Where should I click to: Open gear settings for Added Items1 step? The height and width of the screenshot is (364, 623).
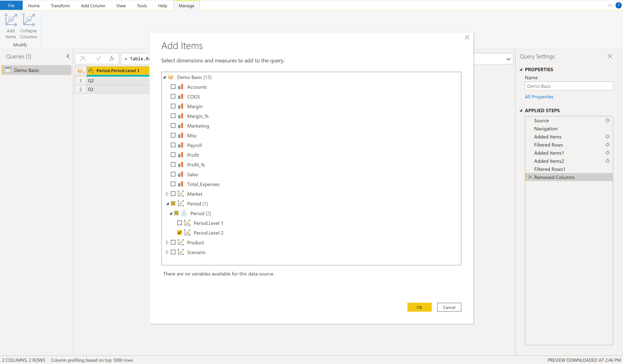coord(607,153)
